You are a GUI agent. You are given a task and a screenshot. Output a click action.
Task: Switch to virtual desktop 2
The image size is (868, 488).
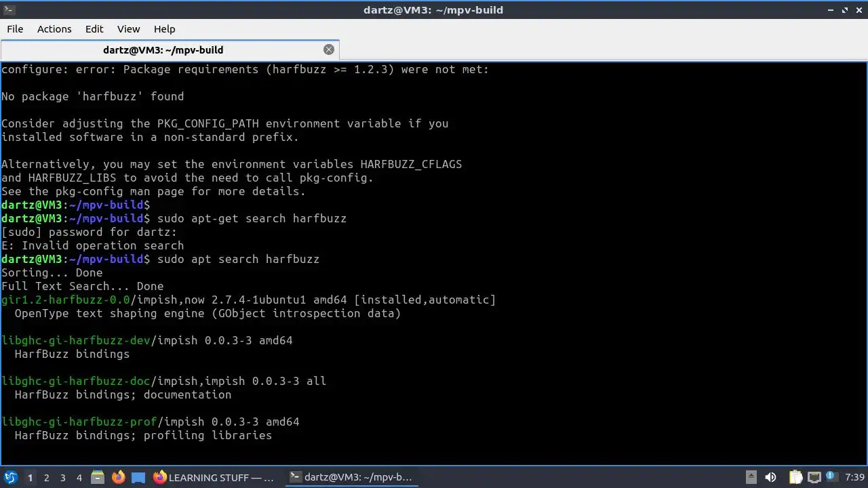(46, 477)
